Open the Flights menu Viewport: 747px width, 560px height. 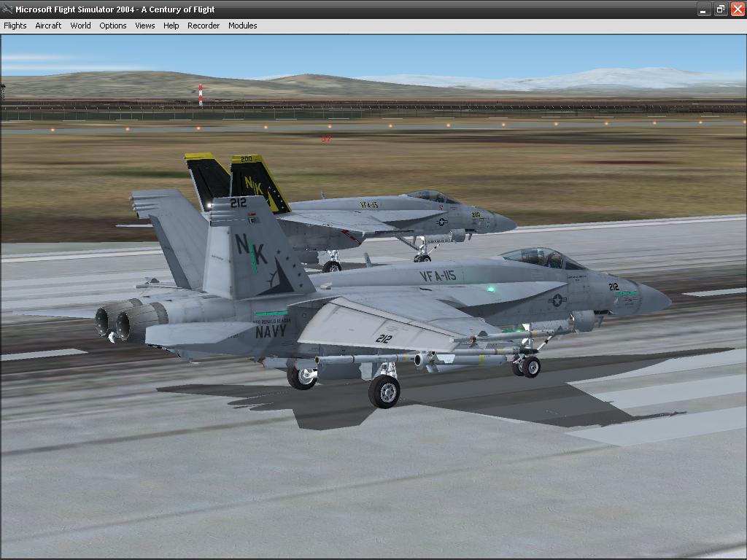(x=15, y=26)
